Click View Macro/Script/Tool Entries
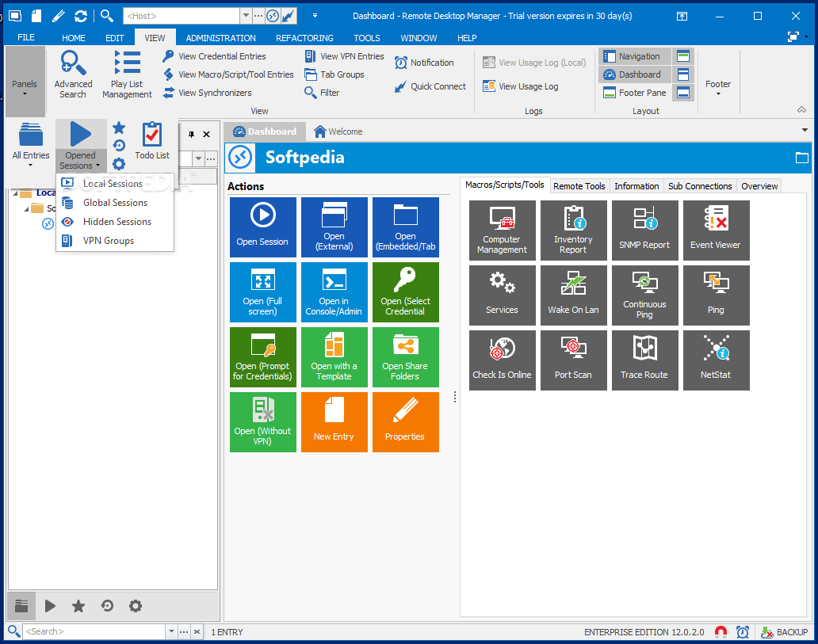The height and width of the screenshot is (644, 818). coord(228,74)
